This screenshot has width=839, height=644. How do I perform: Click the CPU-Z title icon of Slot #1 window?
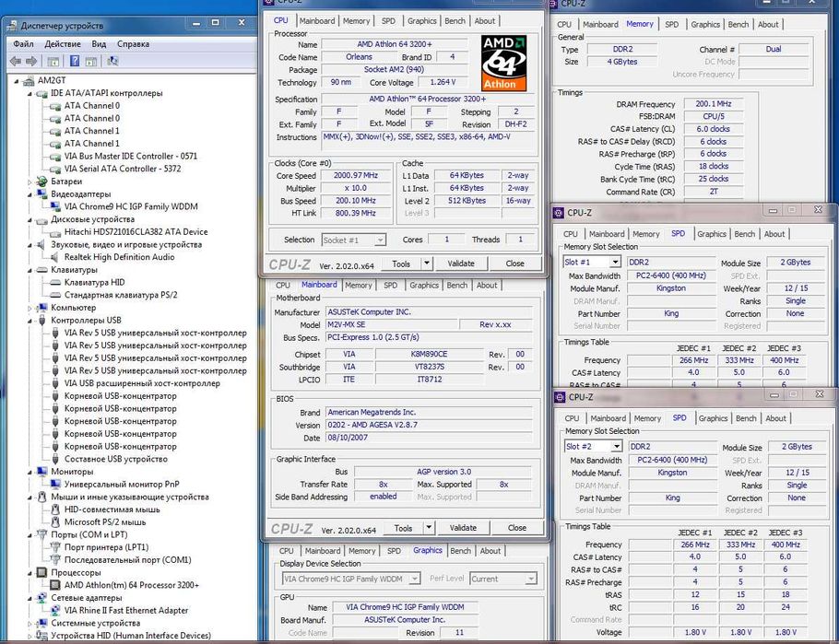pos(559,213)
